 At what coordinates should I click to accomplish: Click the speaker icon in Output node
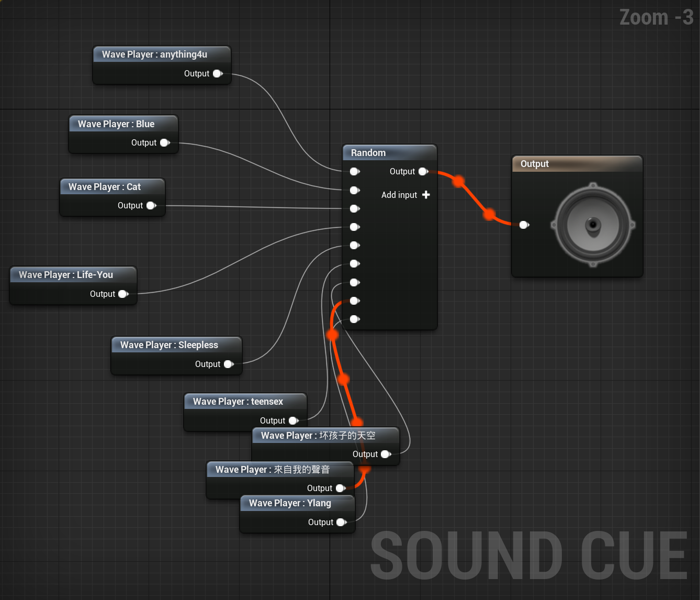pos(593,225)
